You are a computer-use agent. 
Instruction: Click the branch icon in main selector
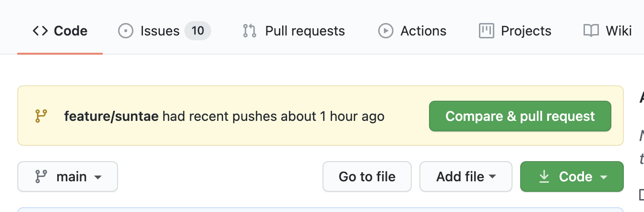[x=41, y=177]
